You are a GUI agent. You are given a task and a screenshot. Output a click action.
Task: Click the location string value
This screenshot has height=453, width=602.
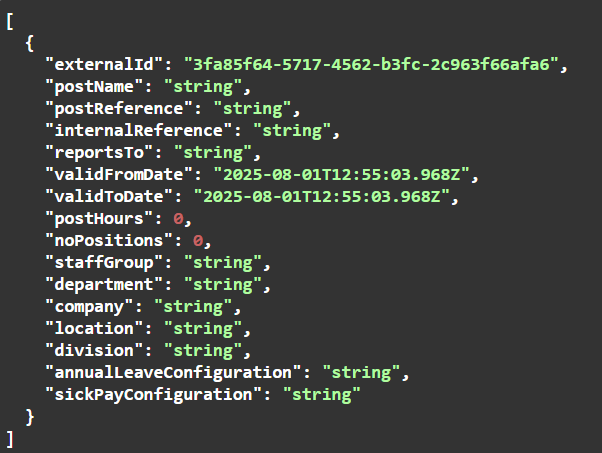point(203,329)
